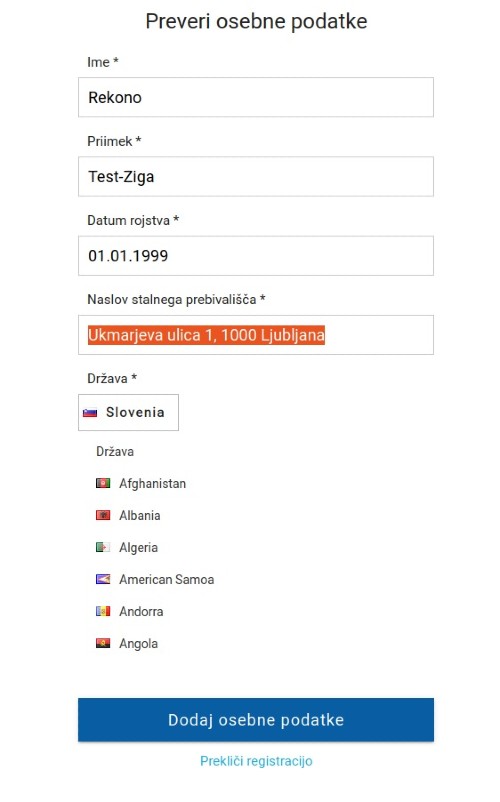This screenshot has height=802, width=500.
Task: Click the Naslov stalnega prebivališča field
Action: click(x=256, y=335)
